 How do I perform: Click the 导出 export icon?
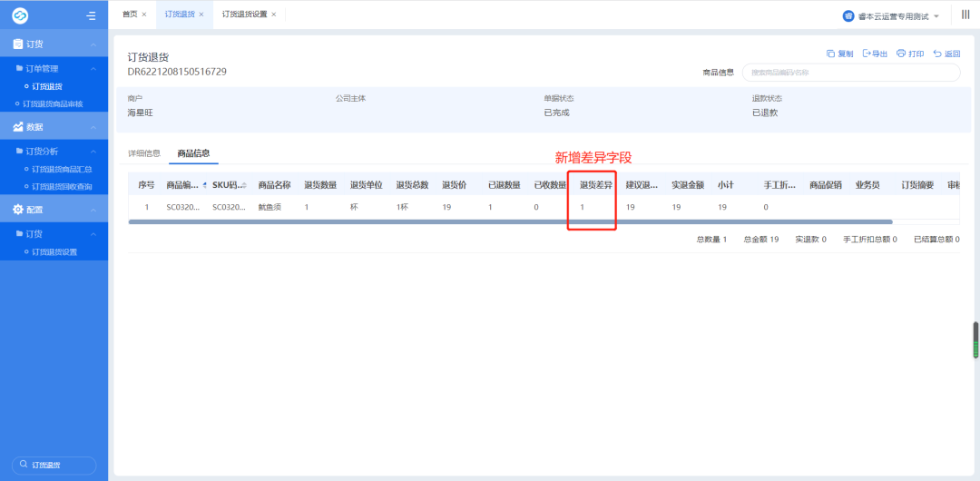coord(867,54)
